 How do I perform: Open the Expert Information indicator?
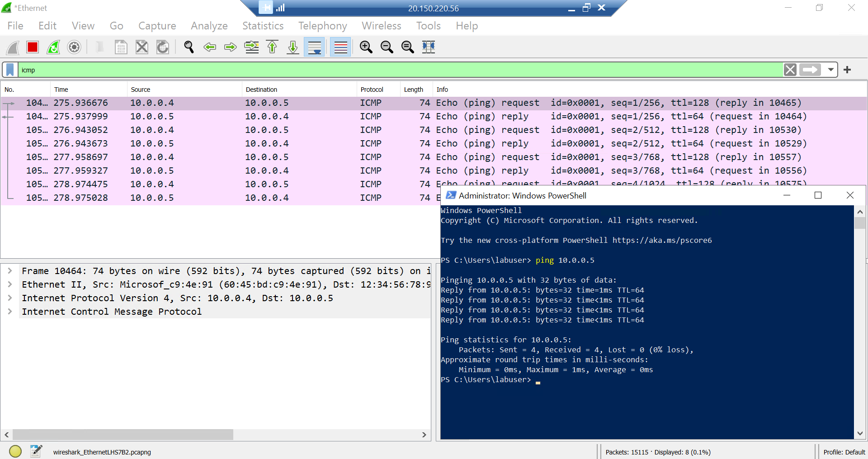click(x=15, y=451)
